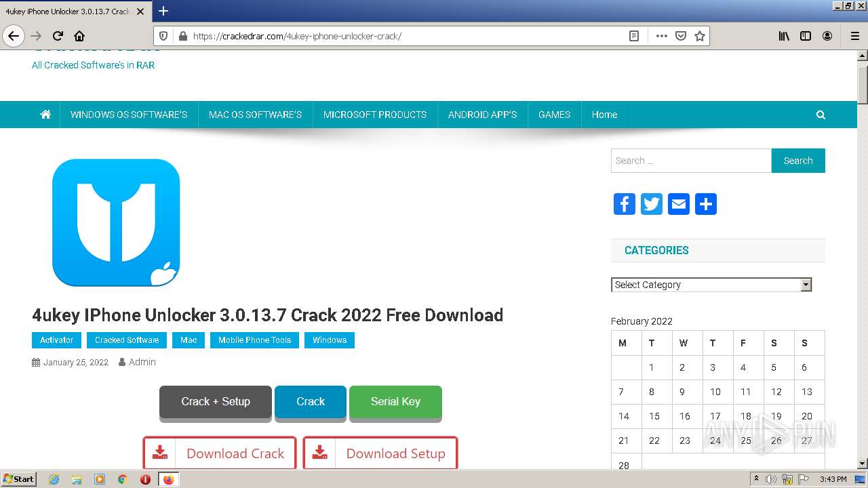Open the navbar search magnifier
The height and width of the screenshot is (488, 868).
click(x=821, y=115)
